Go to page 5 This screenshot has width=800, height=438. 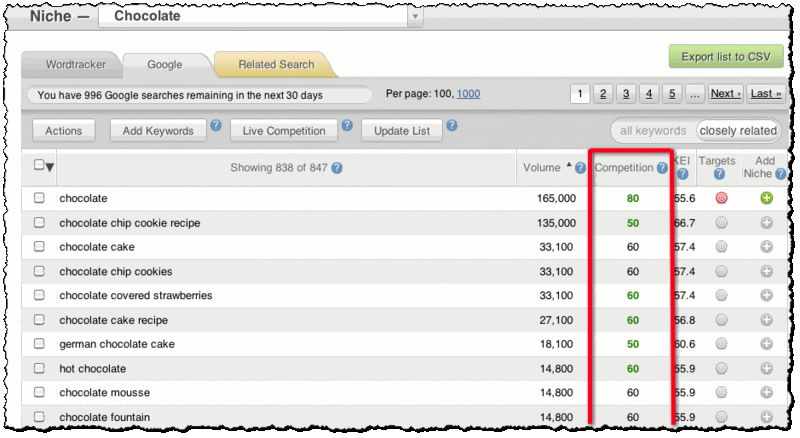672,93
